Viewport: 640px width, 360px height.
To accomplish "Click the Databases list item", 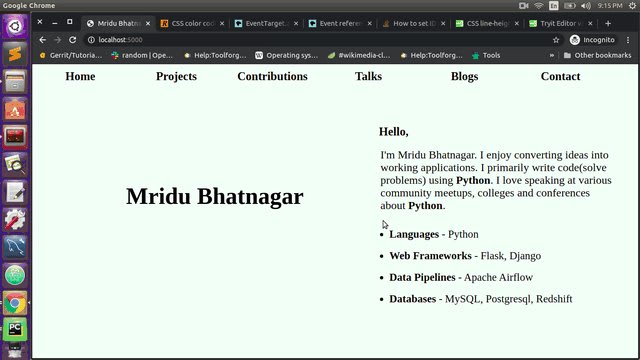I will [480, 299].
